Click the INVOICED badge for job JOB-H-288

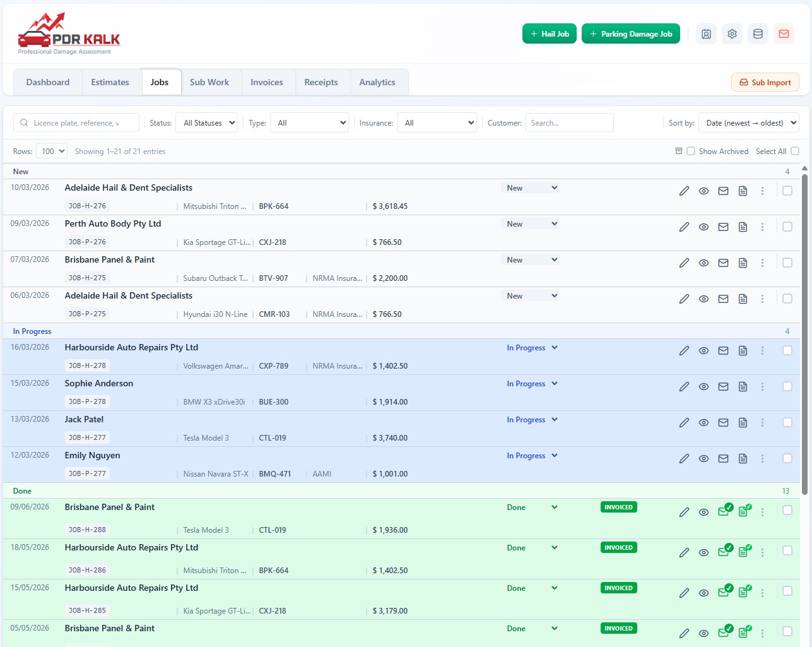[619, 507]
